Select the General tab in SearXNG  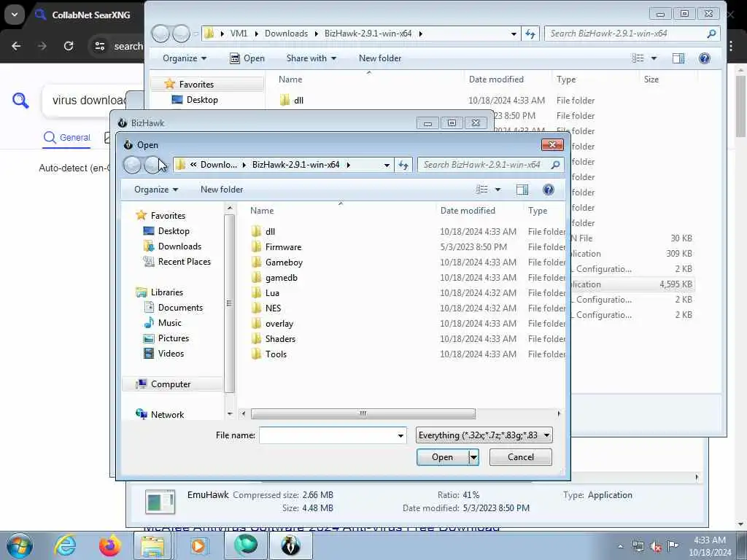pyautogui.click(x=66, y=138)
